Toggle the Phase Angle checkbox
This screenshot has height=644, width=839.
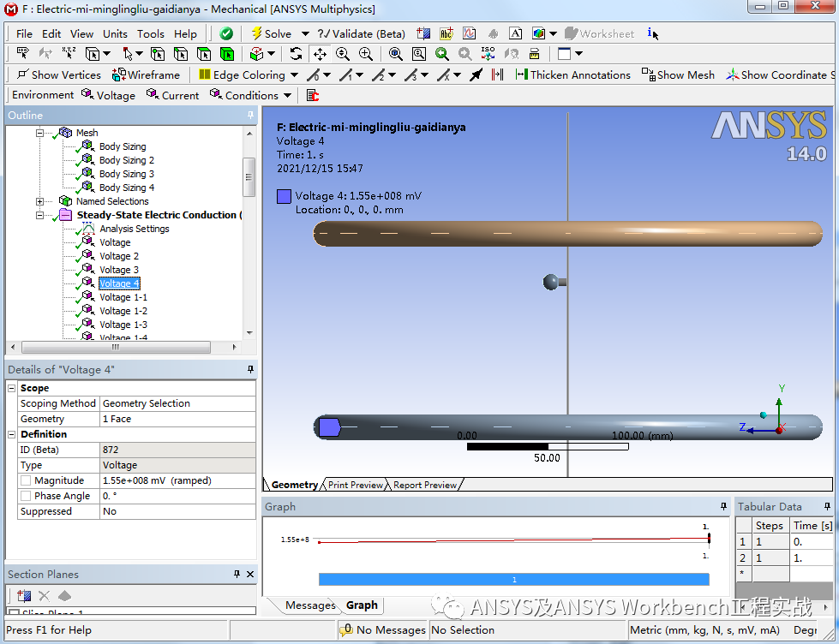click(26, 497)
